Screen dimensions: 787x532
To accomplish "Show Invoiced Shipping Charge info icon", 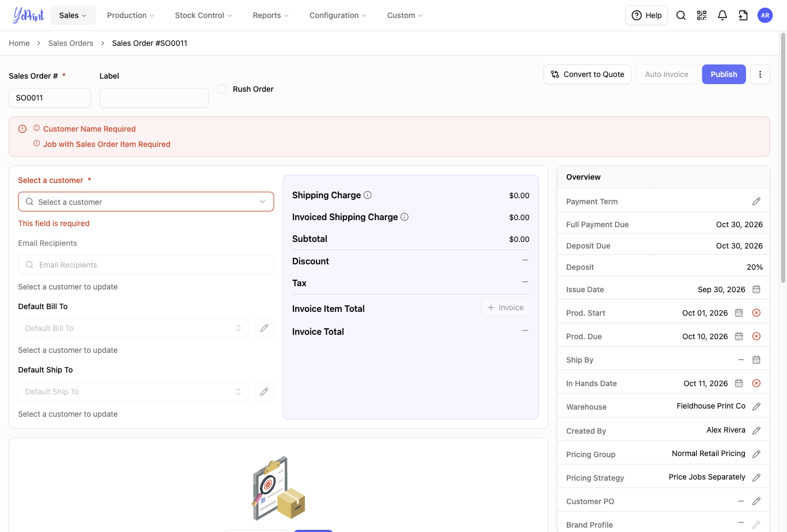I will pos(404,217).
